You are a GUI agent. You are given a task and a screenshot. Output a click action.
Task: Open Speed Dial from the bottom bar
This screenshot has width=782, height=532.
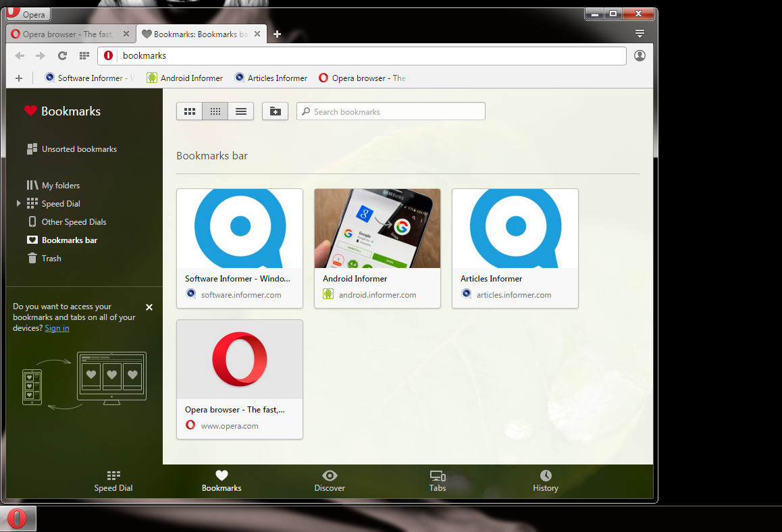[x=113, y=481]
